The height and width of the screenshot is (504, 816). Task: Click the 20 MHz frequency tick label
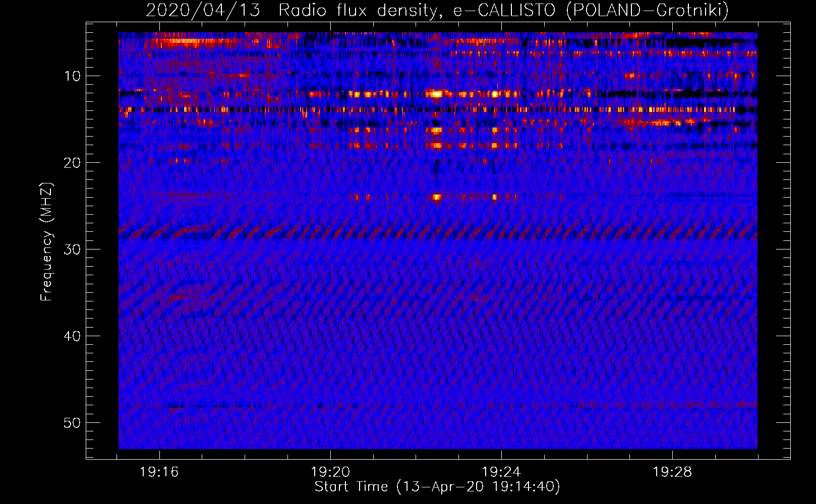tap(72, 163)
